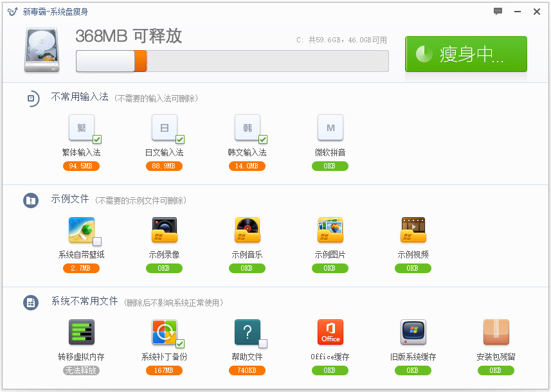Uncheck the 系统补丁备份 checkbox
This screenshot has height=392, width=551.
pyautogui.click(x=180, y=344)
